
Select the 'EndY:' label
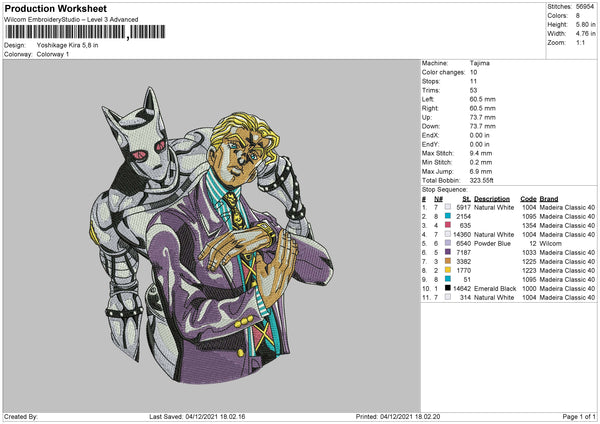point(431,144)
